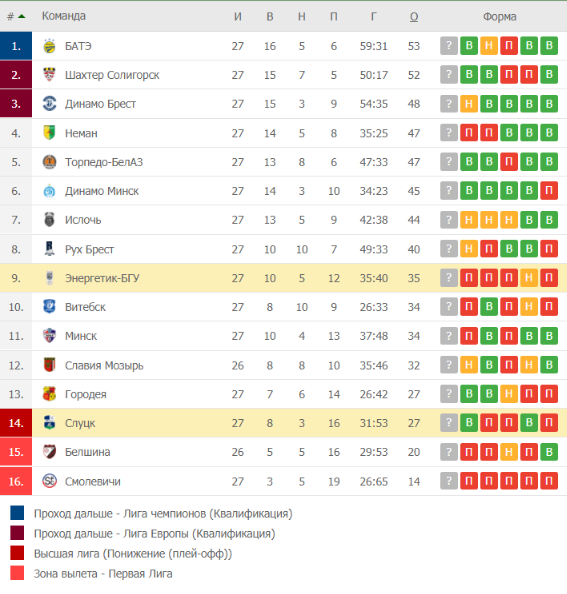
Task: Click the Динамо Минск team crest
Action: pyautogui.click(x=49, y=191)
